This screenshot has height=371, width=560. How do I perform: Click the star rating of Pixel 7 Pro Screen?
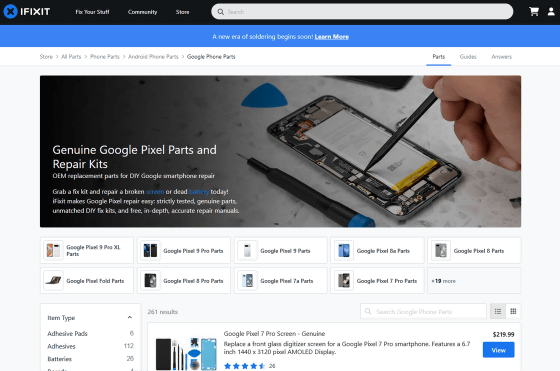[245, 366]
